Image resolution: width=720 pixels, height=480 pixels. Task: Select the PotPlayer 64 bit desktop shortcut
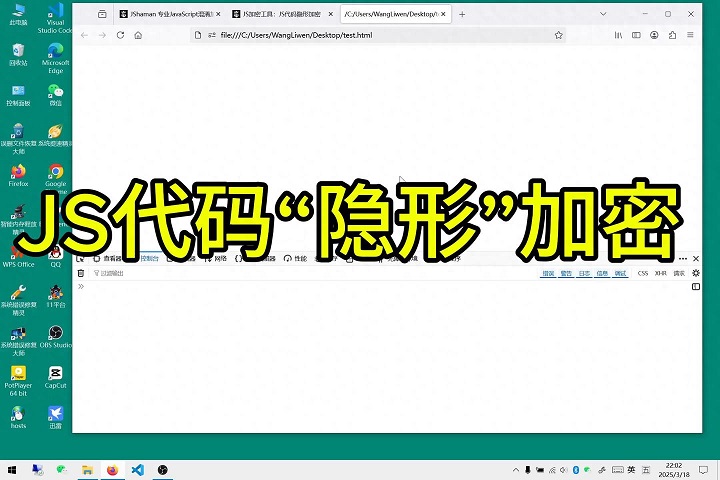[18, 381]
